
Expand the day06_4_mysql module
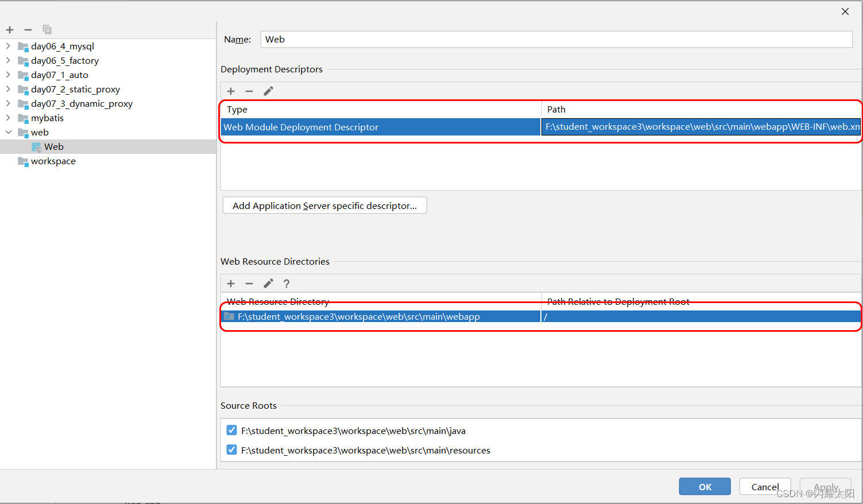click(x=8, y=45)
